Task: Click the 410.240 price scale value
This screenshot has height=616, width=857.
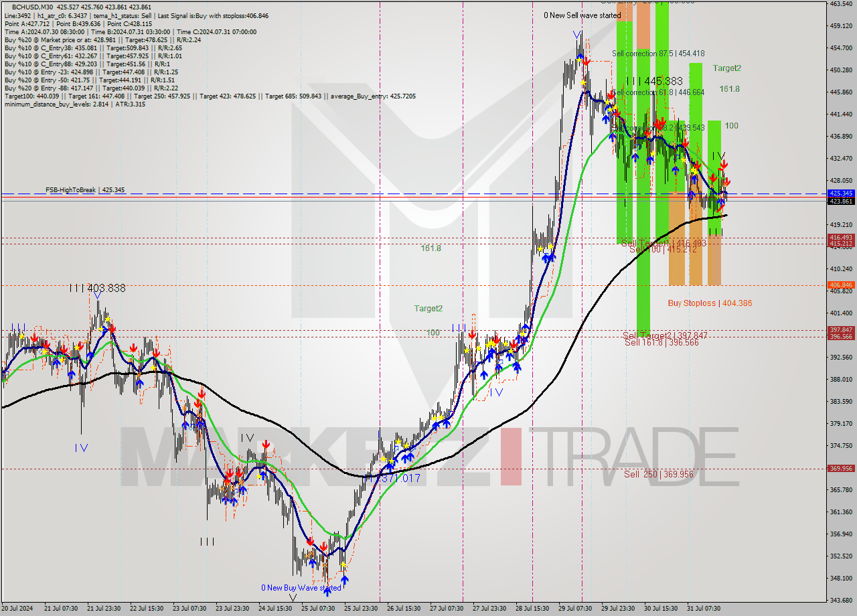Action: tap(840, 269)
